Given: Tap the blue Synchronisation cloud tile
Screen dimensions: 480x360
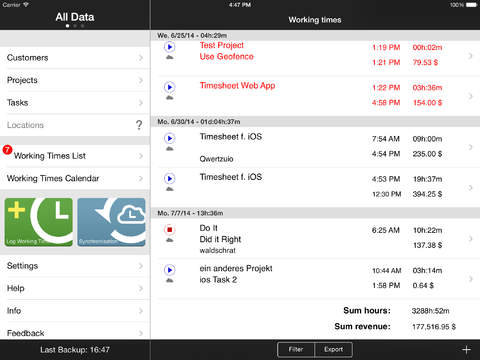Looking at the screenshot, I should (112, 222).
